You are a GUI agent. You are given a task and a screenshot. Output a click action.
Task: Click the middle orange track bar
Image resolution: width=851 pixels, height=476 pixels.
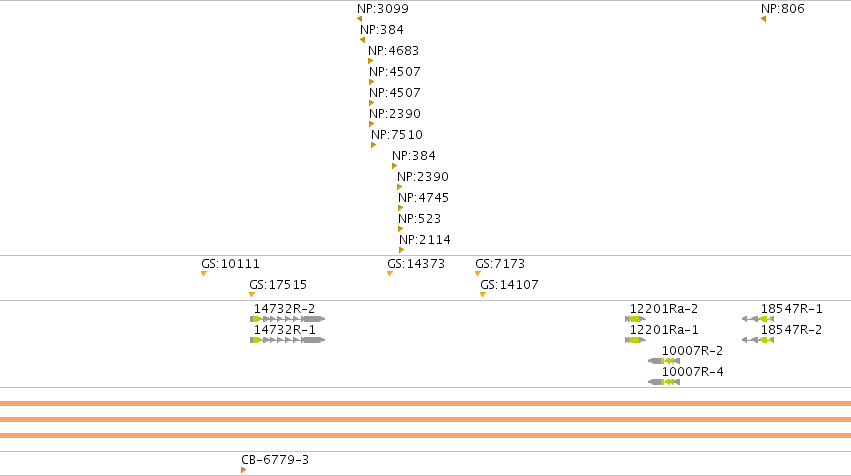point(426,420)
